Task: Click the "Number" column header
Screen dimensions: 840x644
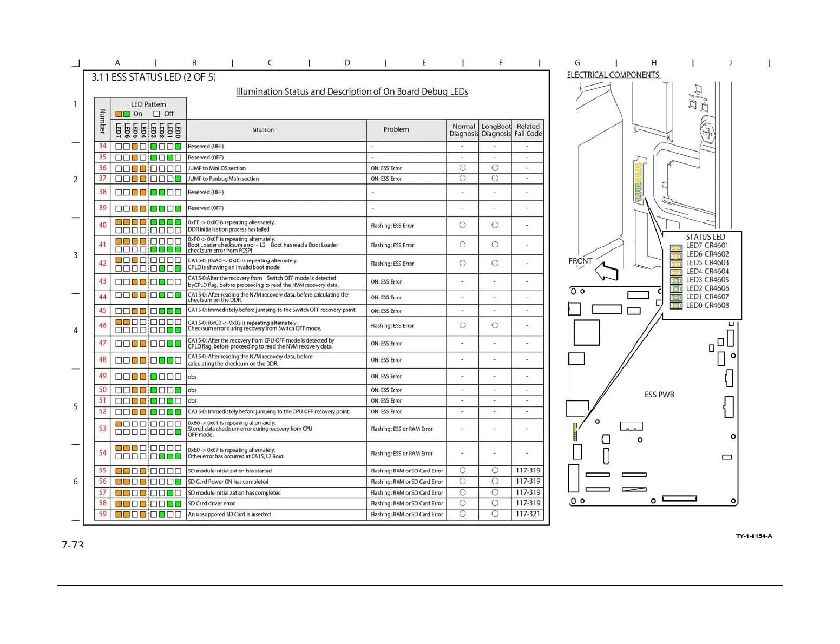Action: [x=102, y=121]
